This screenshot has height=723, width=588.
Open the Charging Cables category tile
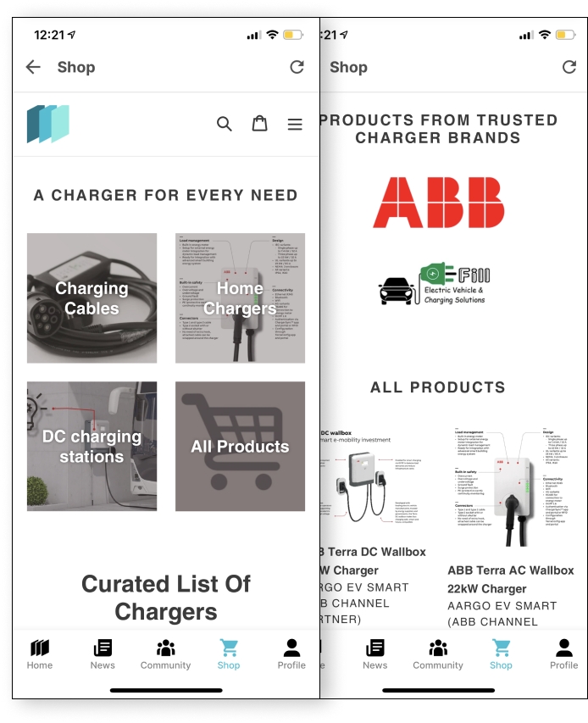coord(92,298)
